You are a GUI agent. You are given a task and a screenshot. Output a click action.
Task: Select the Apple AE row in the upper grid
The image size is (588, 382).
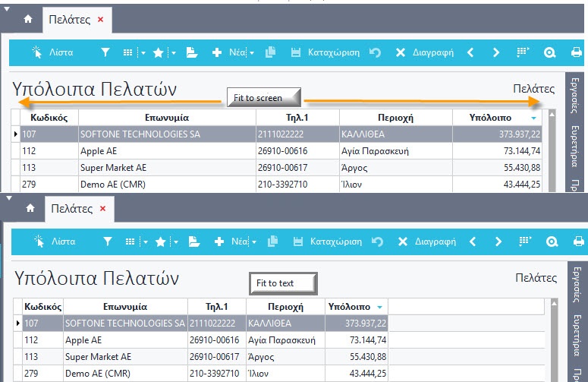pyautogui.click(x=167, y=150)
